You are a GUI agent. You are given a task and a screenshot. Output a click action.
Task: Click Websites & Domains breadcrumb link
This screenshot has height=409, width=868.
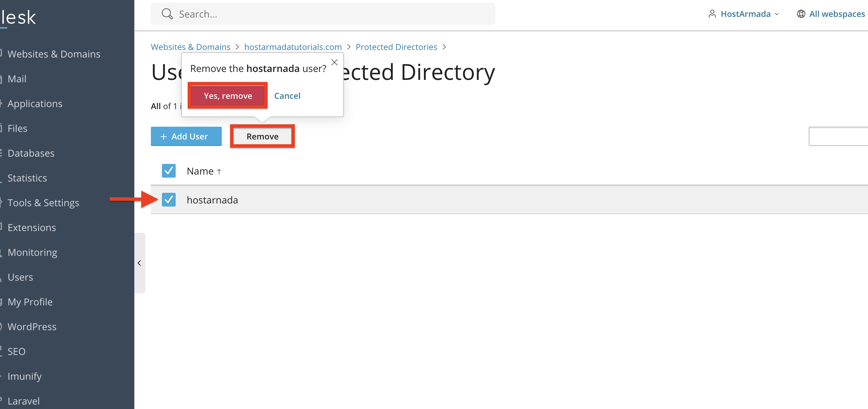tap(190, 47)
